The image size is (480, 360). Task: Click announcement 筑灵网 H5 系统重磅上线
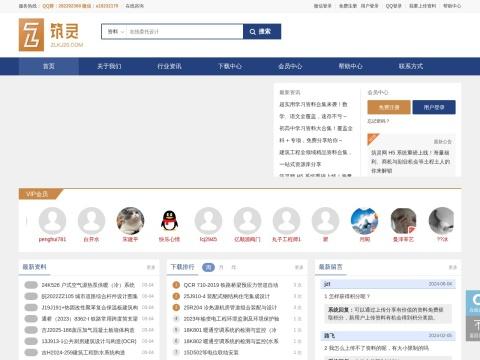pyautogui.click(x=411, y=161)
